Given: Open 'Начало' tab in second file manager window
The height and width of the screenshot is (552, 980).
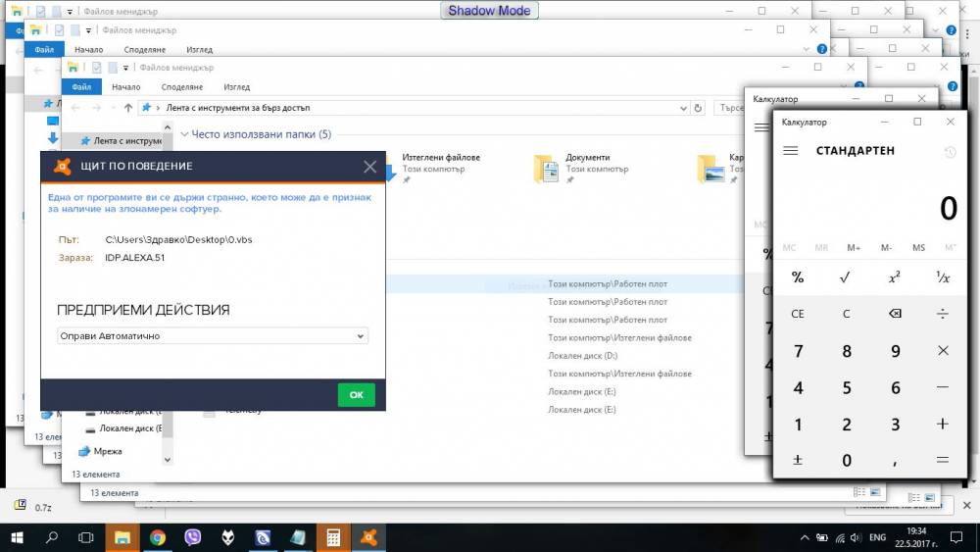Looking at the screenshot, I should [x=89, y=49].
